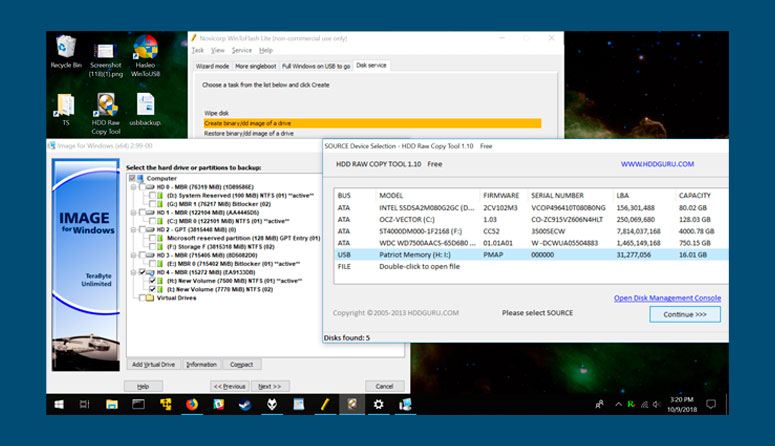Viewport: 775px width, 446px height.
Task: Collapse the HD 2 - GPT tree node
Action: click(x=133, y=229)
